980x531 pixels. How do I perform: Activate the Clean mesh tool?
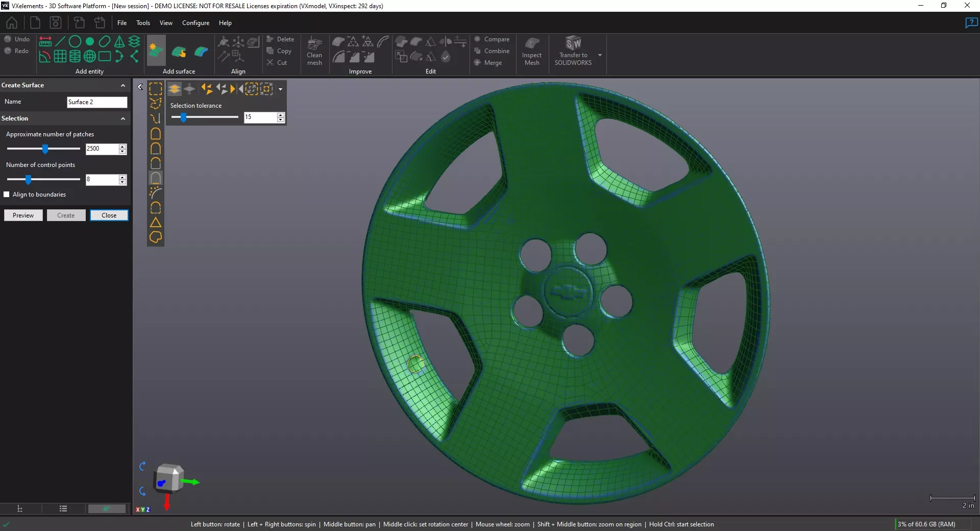coord(314,50)
